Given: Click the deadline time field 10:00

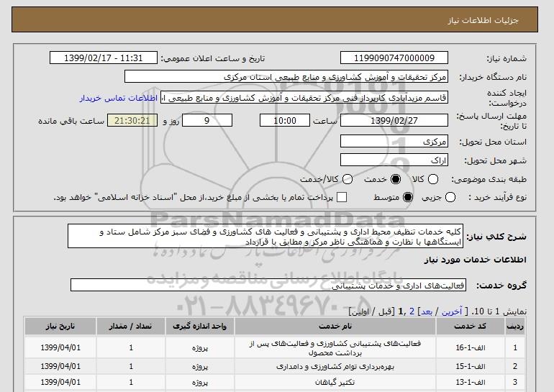Looking at the screenshot, I should (x=285, y=120).
